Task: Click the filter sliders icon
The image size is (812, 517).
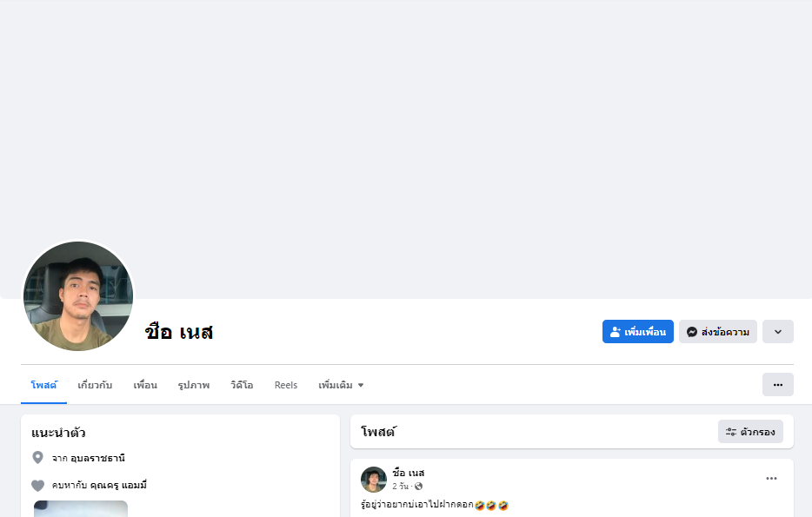Action: (x=730, y=432)
